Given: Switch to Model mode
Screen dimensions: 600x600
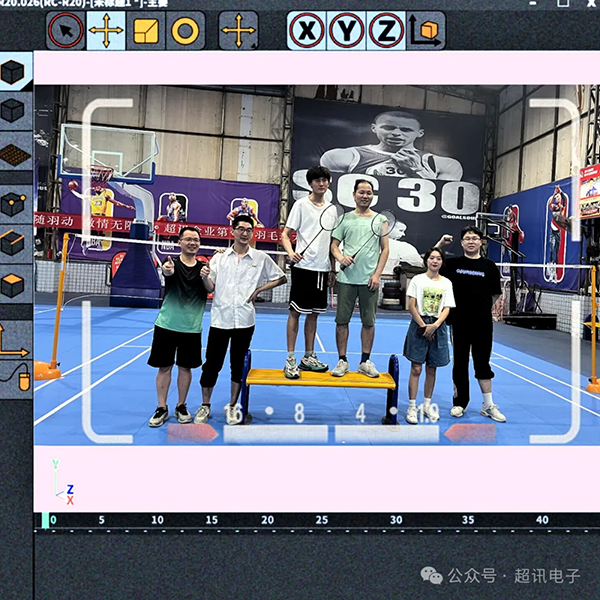Looking at the screenshot, I should pos(13,110).
